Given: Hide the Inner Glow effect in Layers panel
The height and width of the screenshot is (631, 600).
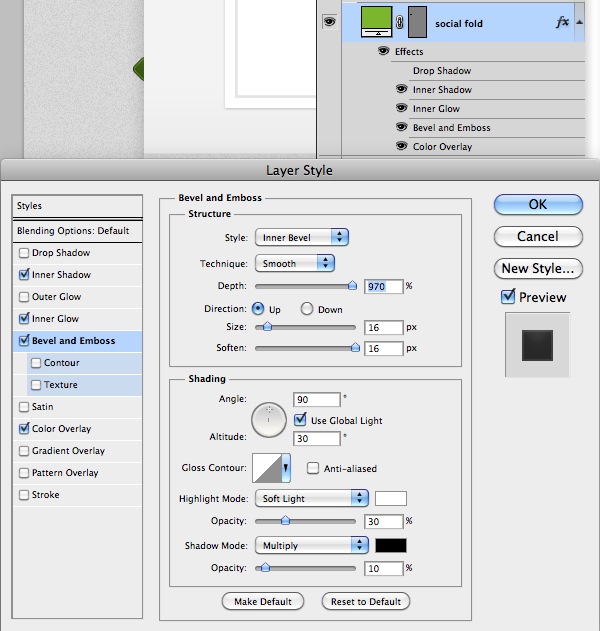Looking at the screenshot, I should click(401, 108).
